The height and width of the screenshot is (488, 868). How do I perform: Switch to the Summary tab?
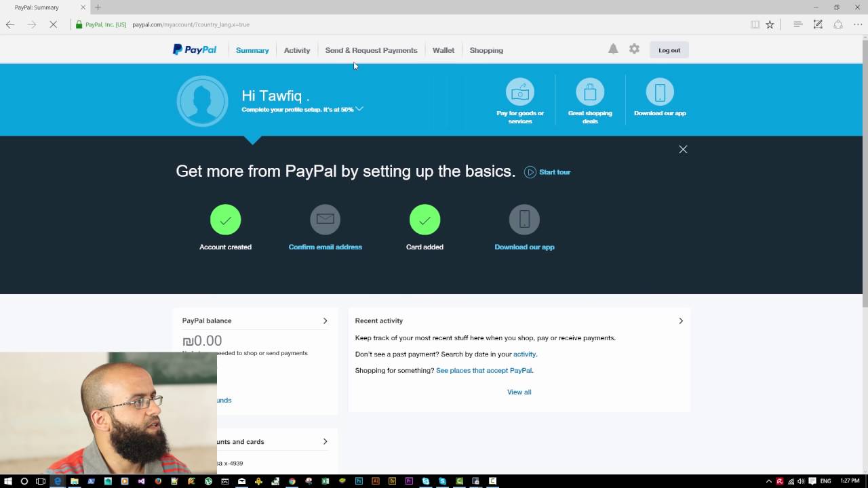pyautogui.click(x=252, y=50)
